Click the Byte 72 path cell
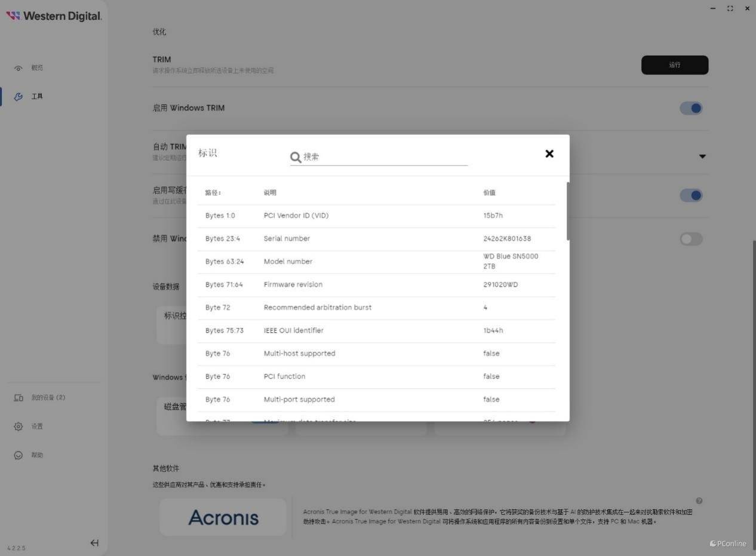Screen dimensions: 756x556 (x=217, y=308)
